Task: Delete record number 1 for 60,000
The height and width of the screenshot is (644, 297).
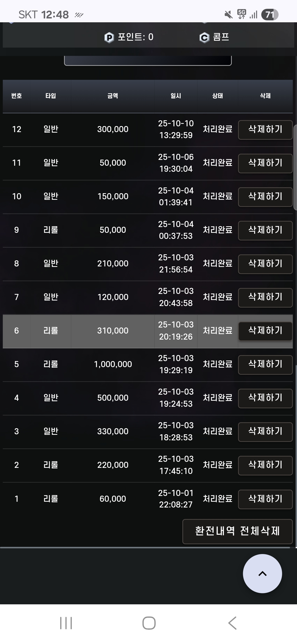Action: [x=265, y=499]
